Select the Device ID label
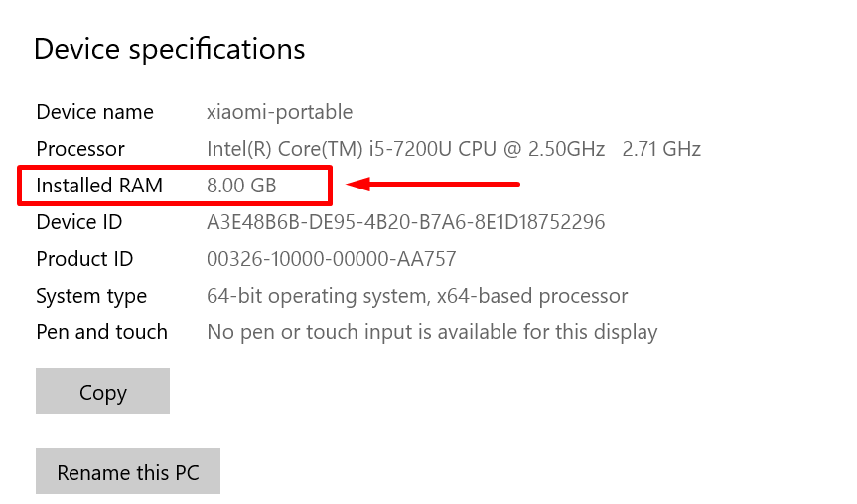The width and height of the screenshot is (857, 504). point(79,222)
